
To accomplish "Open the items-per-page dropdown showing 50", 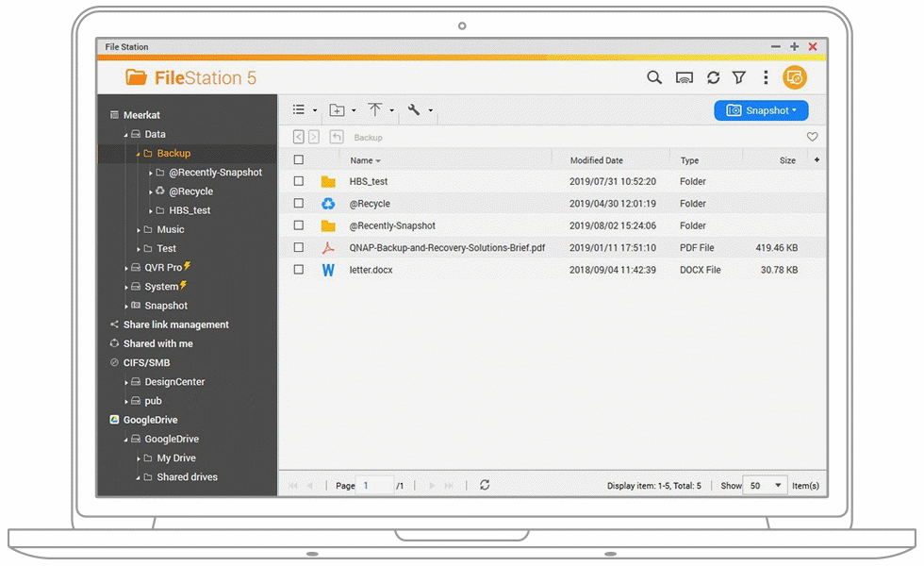I will tap(765, 486).
